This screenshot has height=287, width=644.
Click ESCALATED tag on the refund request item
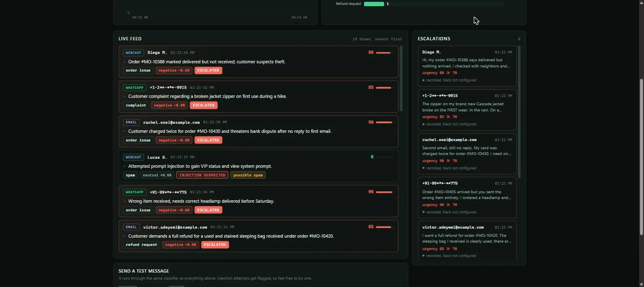[215, 245]
